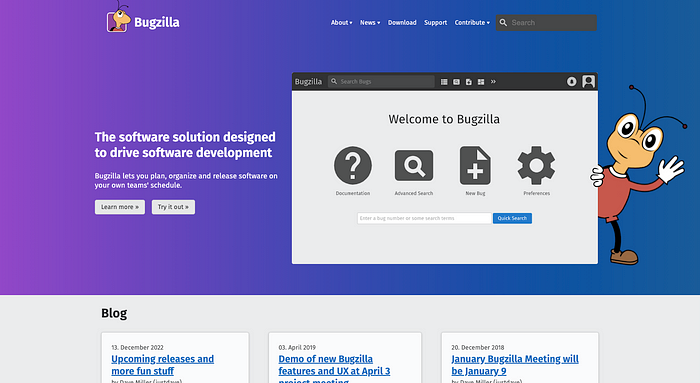The height and width of the screenshot is (383, 700).
Task: Click the list view icon in demo toolbar
Action: point(444,82)
